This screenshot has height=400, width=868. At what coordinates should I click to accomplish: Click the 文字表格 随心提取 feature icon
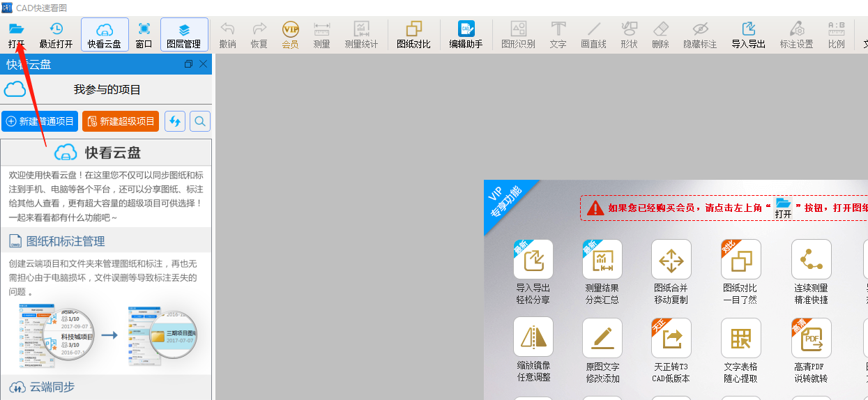click(741, 338)
